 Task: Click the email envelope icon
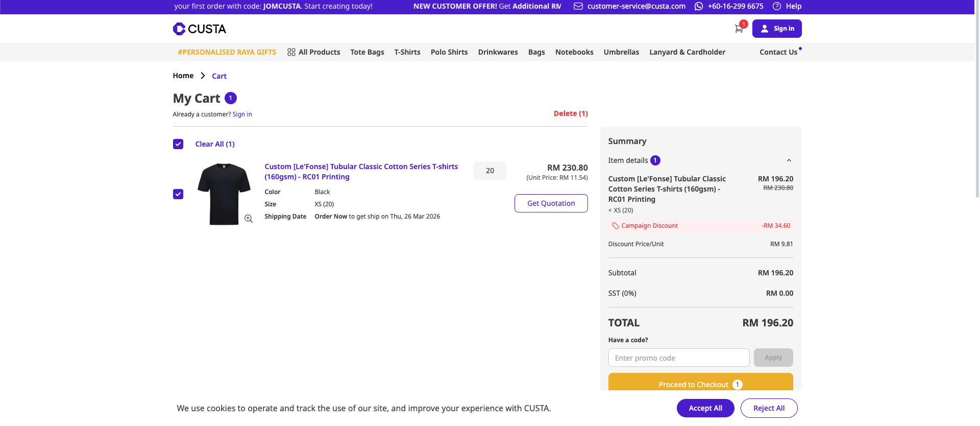[578, 6]
